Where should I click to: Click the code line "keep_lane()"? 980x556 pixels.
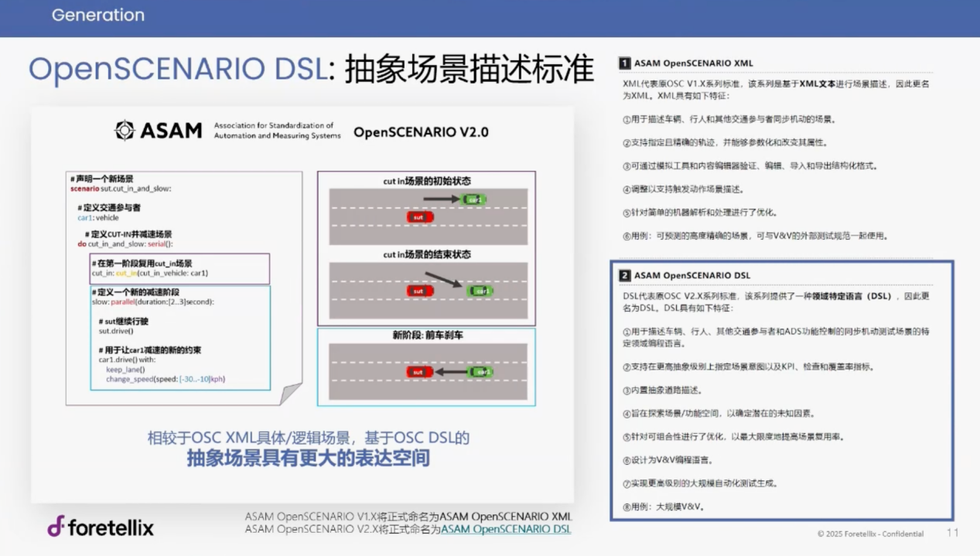tap(125, 370)
